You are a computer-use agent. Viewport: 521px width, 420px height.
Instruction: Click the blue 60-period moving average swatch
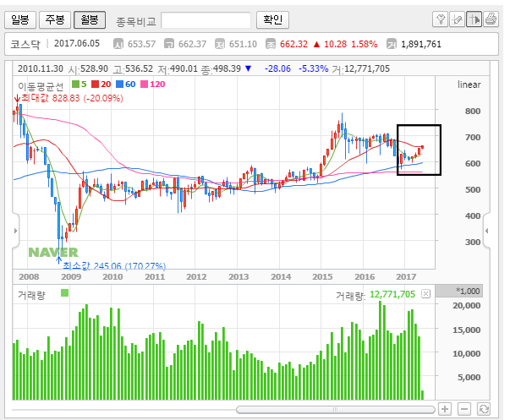tap(119, 85)
